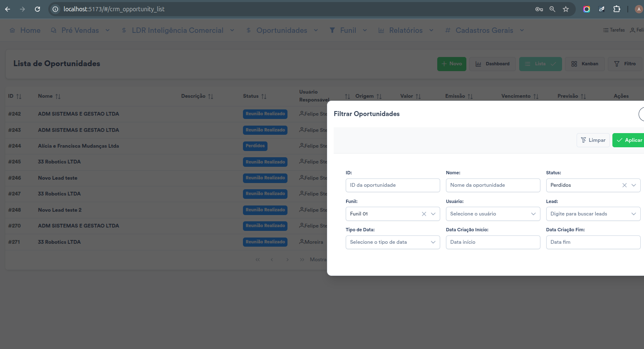The height and width of the screenshot is (349, 644).
Task: Open the Lead search dropdown
Action: click(593, 214)
